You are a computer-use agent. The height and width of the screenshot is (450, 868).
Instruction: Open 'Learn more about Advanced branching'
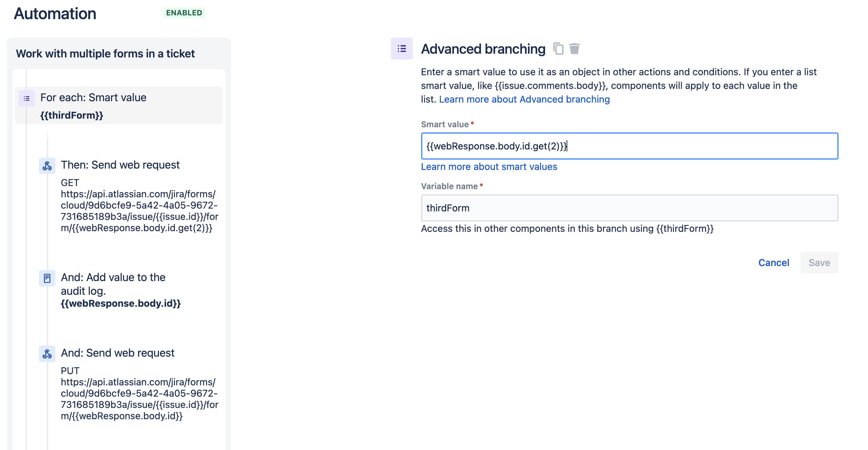coord(525,99)
